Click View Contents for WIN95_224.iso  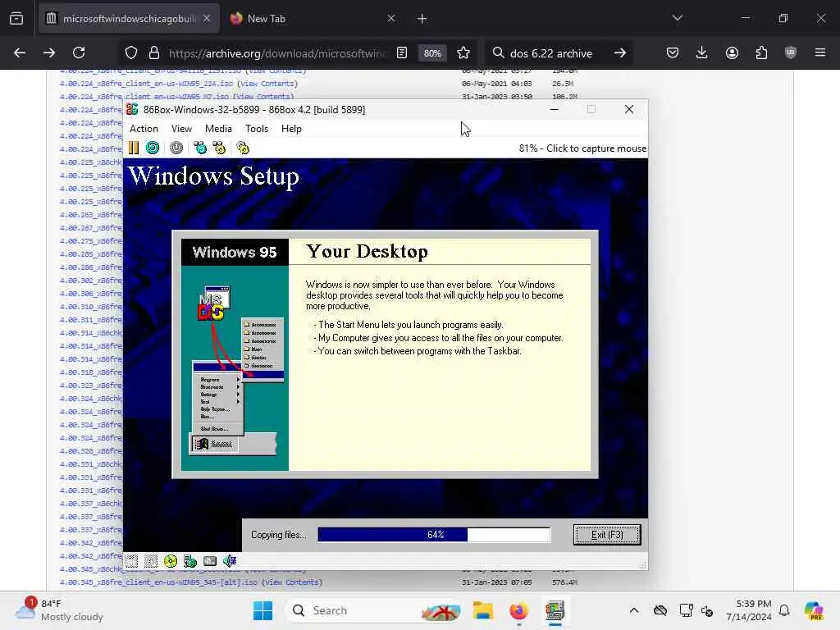(267, 84)
